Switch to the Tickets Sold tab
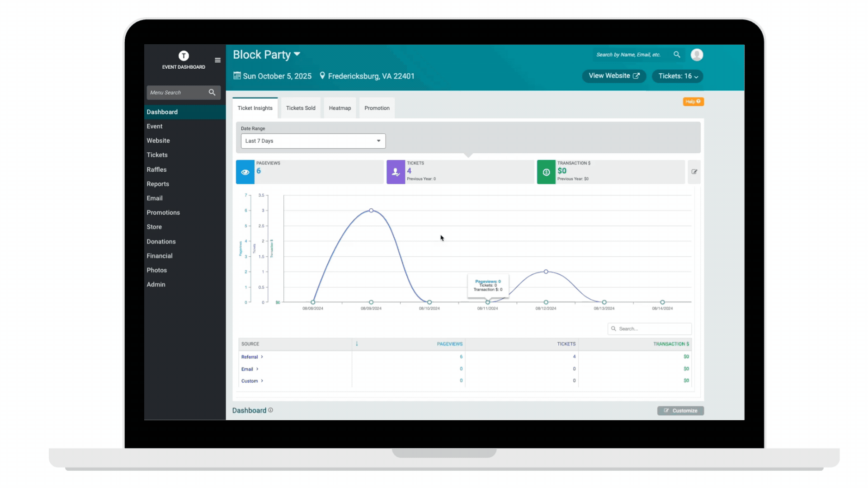 [301, 108]
